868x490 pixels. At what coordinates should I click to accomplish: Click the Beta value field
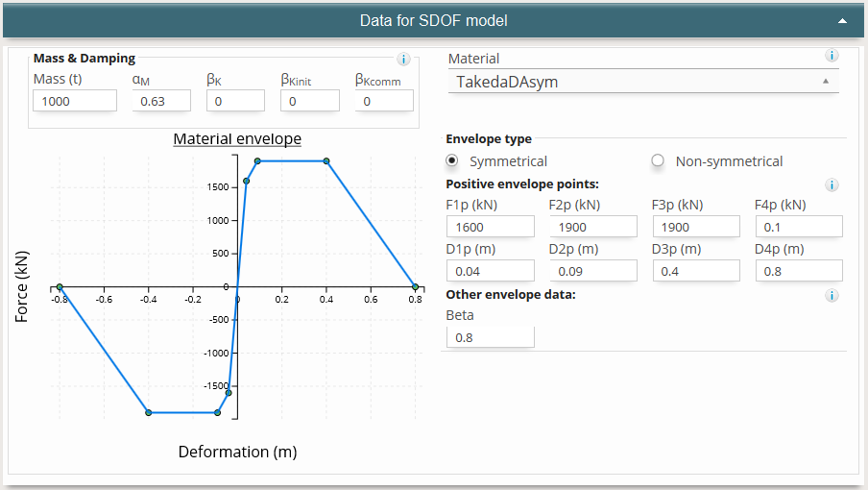[491, 336]
